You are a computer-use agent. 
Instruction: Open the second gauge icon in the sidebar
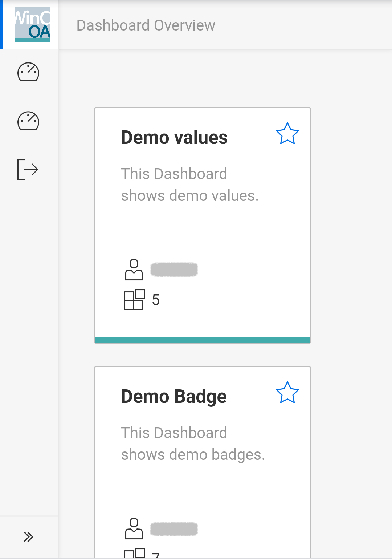28,121
